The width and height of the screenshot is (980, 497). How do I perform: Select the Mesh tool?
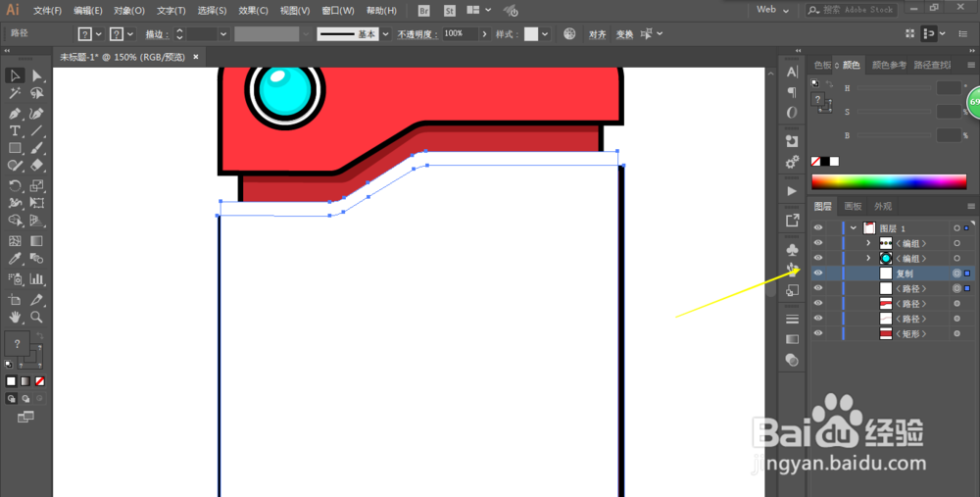[15, 241]
